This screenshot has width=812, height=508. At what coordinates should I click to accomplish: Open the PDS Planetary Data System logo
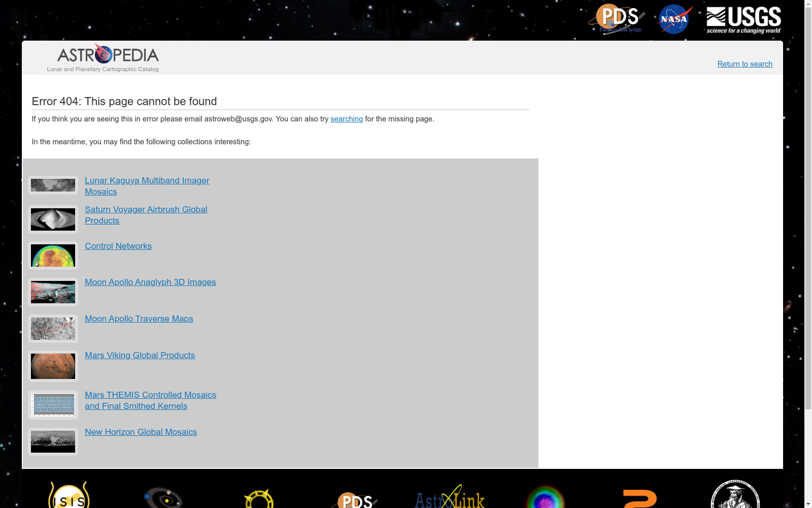click(x=617, y=19)
